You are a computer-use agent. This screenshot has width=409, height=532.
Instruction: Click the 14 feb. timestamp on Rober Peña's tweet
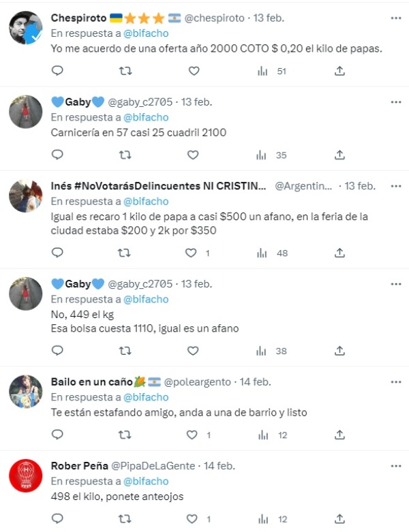point(218,466)
